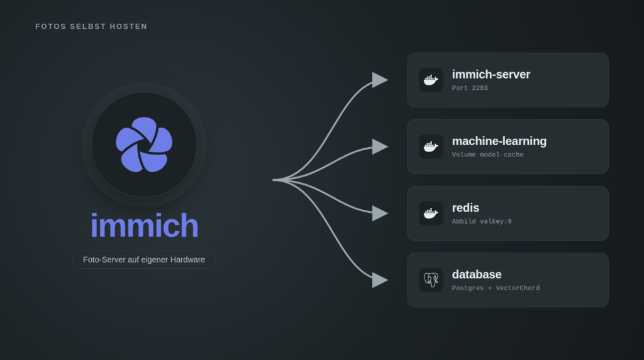Click the 'Volume model-cache' text
The height and width of the screenshot is (360, 644).
coord(487,155)
